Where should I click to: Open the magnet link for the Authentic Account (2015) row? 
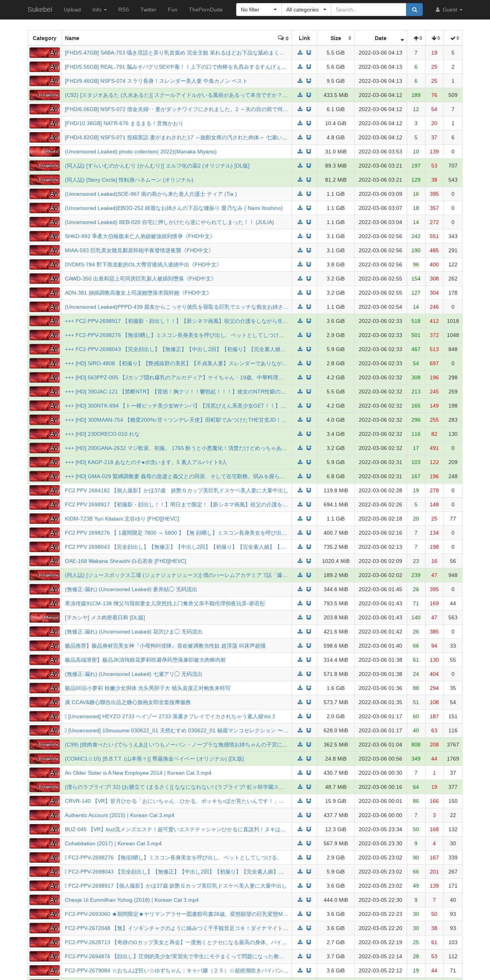[309, 815]
